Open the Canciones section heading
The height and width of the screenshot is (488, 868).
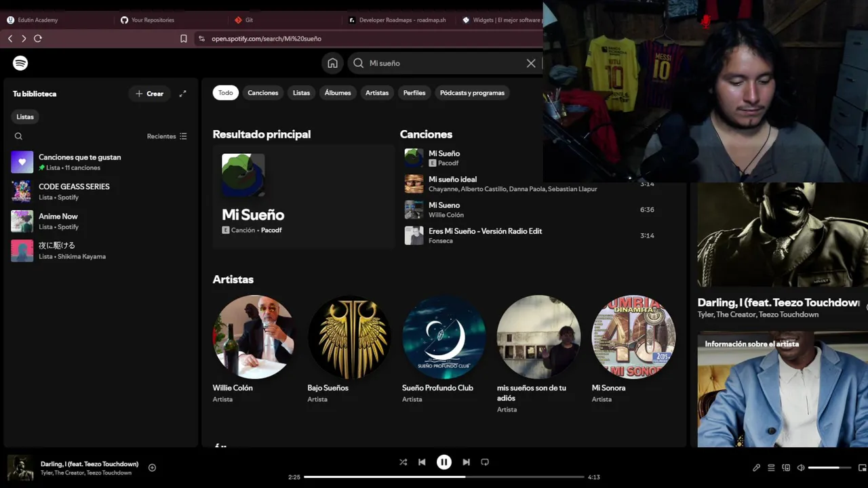pyautogui.click(x=426, y=134)
